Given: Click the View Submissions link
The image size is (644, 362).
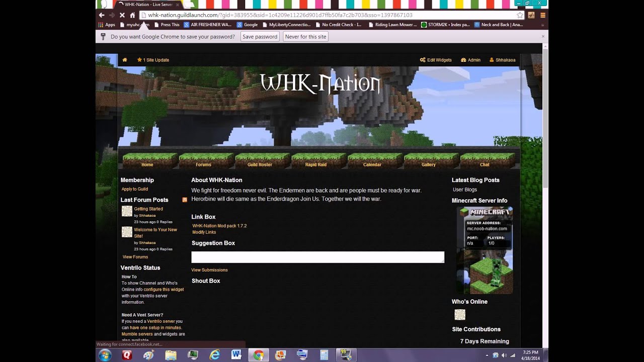Looking at the screenshot, I should (209, 270).
